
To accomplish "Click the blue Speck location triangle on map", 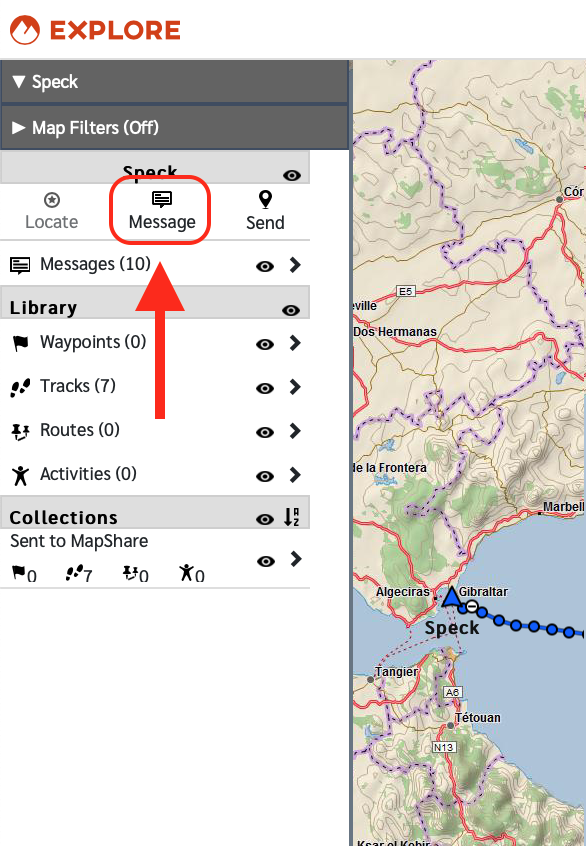I will [451, 597].
